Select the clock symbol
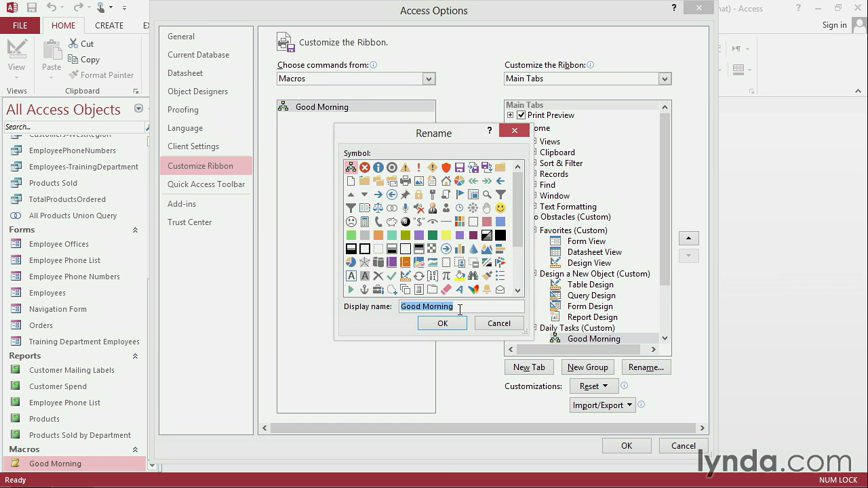The width and height of the screenshot is (868, 488). point(460,208)
